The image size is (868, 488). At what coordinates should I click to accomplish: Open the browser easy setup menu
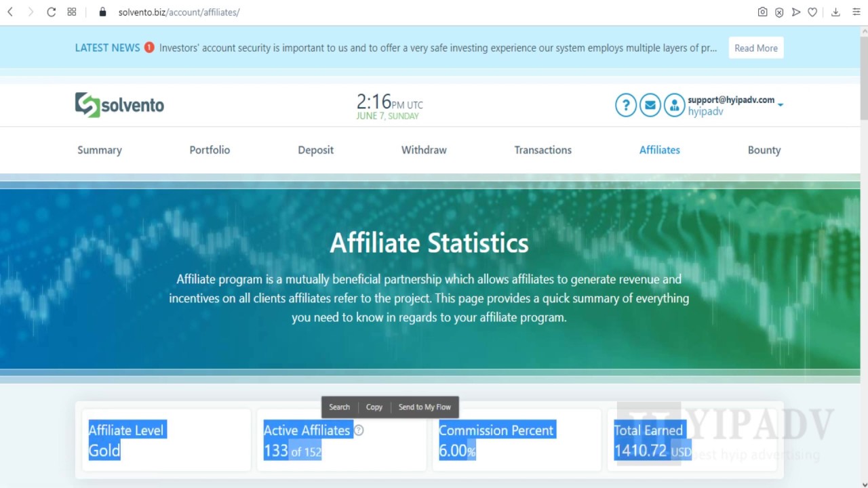point(856,12)
